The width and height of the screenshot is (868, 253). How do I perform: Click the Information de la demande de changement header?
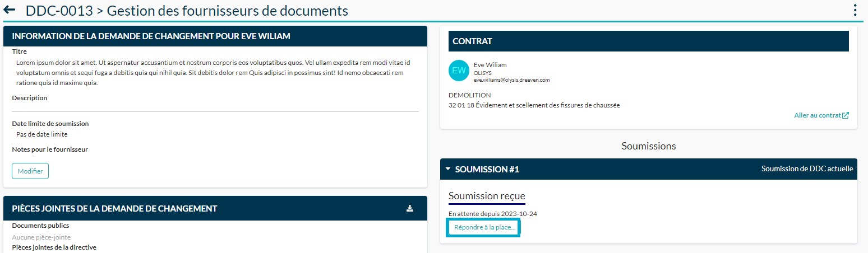point(215,36)
